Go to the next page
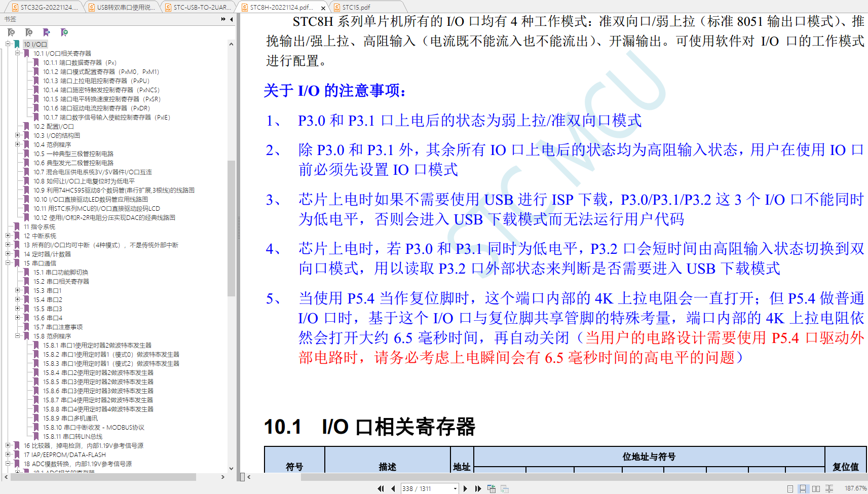The width and height of the screenshot is (868, 494). tap(465, 488)
